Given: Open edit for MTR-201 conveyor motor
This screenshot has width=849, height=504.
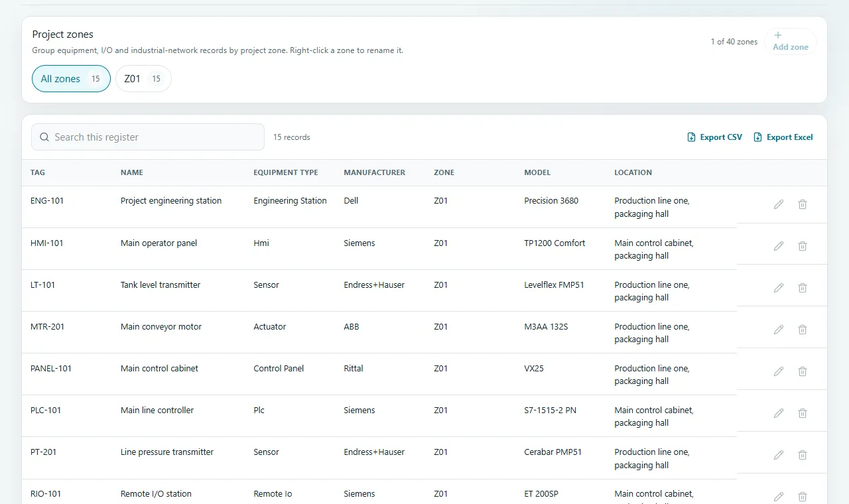Looking at the screenshot, I should [779, 330].
